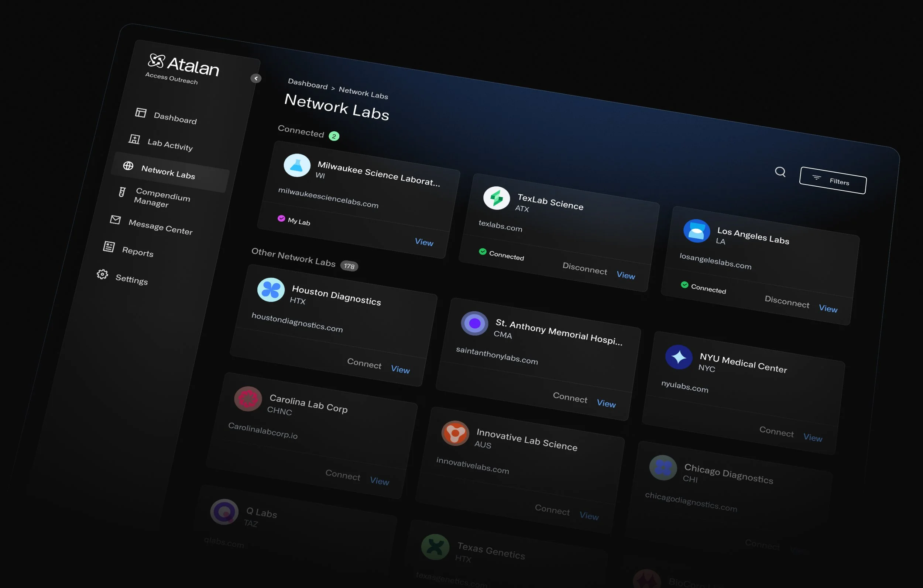View the NYU Medical Center lab
Image resolution: width=923 pixels, height=588 pixels.
pyautogui.click(x=813, y=437)
